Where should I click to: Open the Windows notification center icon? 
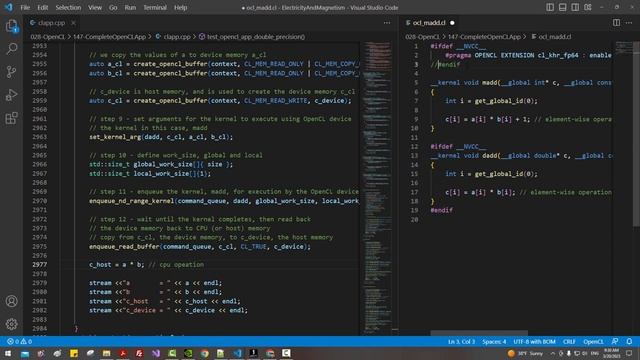tap(629, 353)
